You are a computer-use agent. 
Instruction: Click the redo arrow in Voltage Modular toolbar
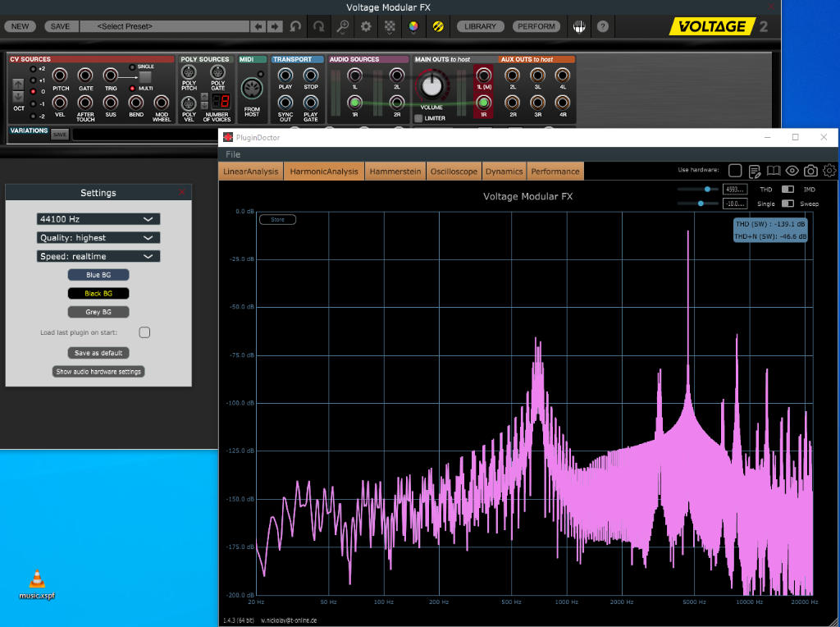pos(319,26)
